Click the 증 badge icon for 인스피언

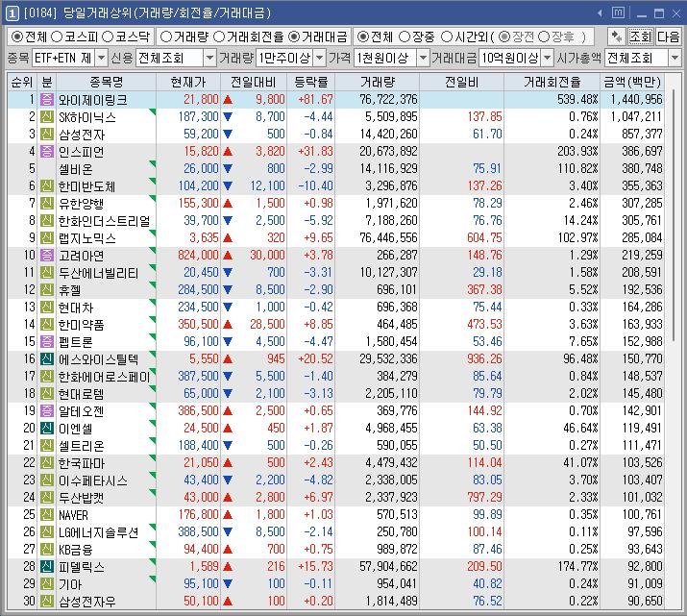pos(46,152)
